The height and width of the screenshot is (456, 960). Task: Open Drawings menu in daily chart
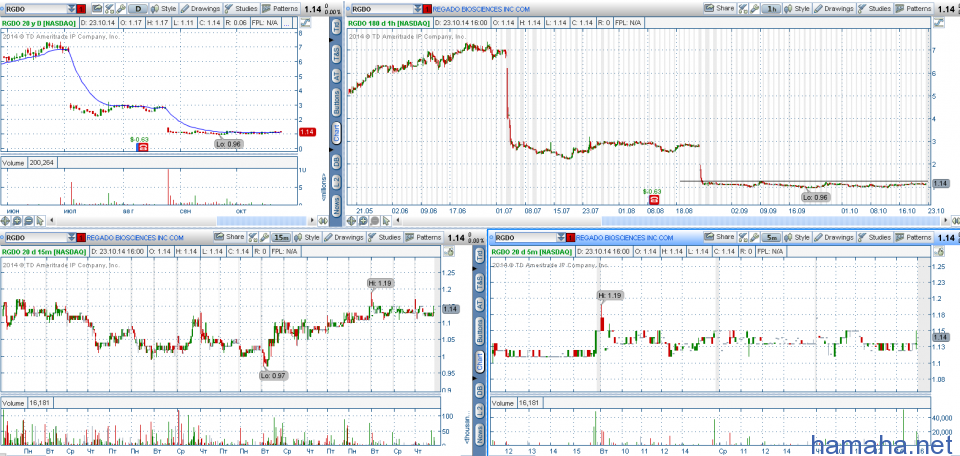[200, 9]
